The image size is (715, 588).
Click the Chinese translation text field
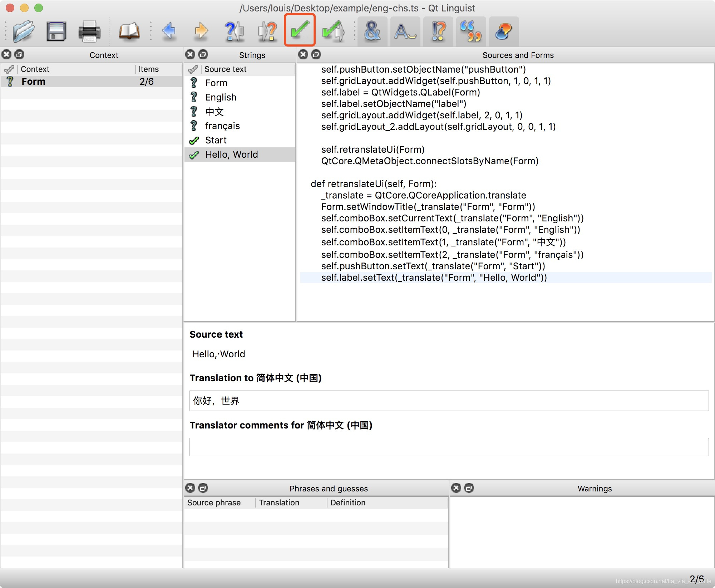[x=449, y=401]
